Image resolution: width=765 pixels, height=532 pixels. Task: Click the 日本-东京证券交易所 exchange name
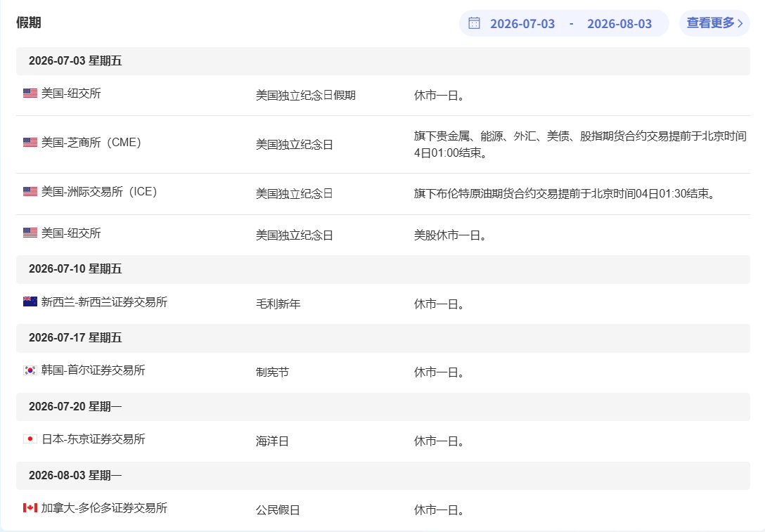click(94, 439)
